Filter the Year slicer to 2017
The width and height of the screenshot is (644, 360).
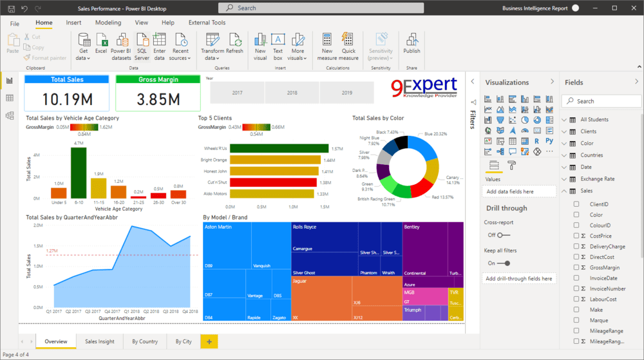238,93
